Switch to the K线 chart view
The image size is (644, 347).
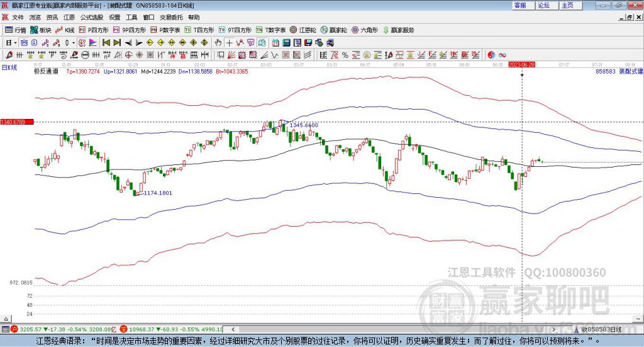65,30
